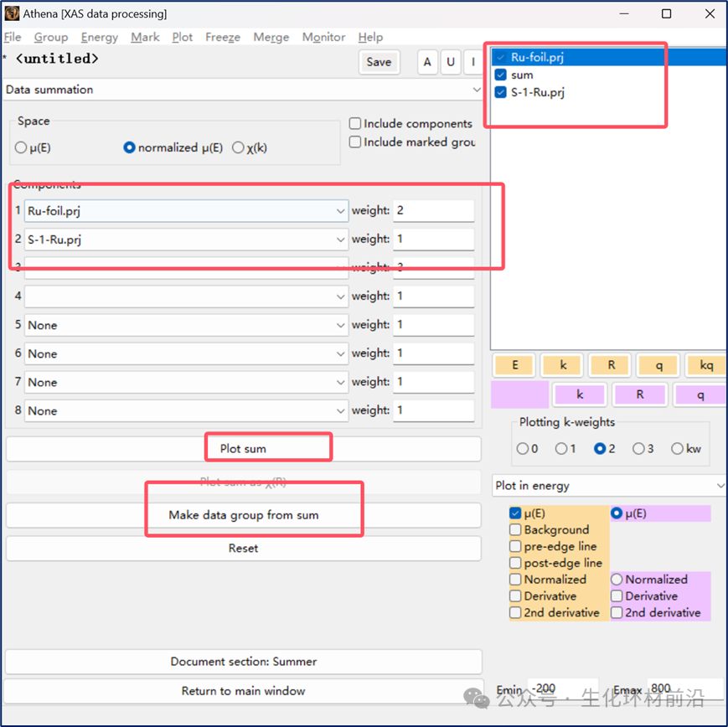Enable the Background checkbox
Viewport: 728px width, 727px height.
coord(515,529)
